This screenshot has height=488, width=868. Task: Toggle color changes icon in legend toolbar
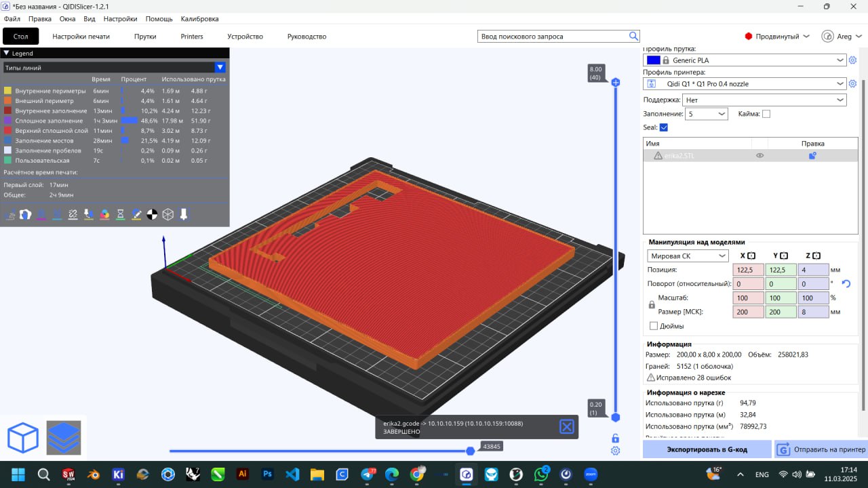tap(104, 214)
